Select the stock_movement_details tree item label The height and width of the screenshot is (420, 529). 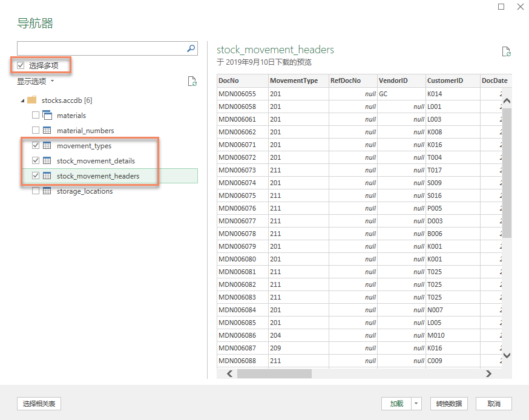click(96, 161)
